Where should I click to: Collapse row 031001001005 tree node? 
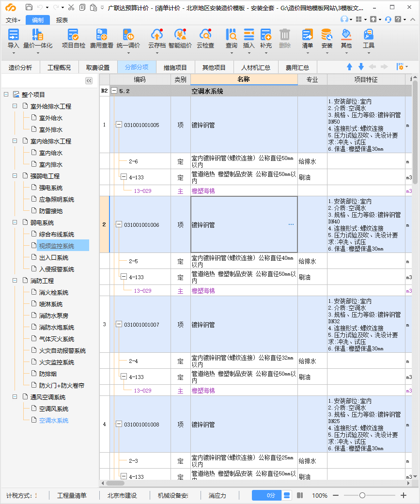pos(118,125)
